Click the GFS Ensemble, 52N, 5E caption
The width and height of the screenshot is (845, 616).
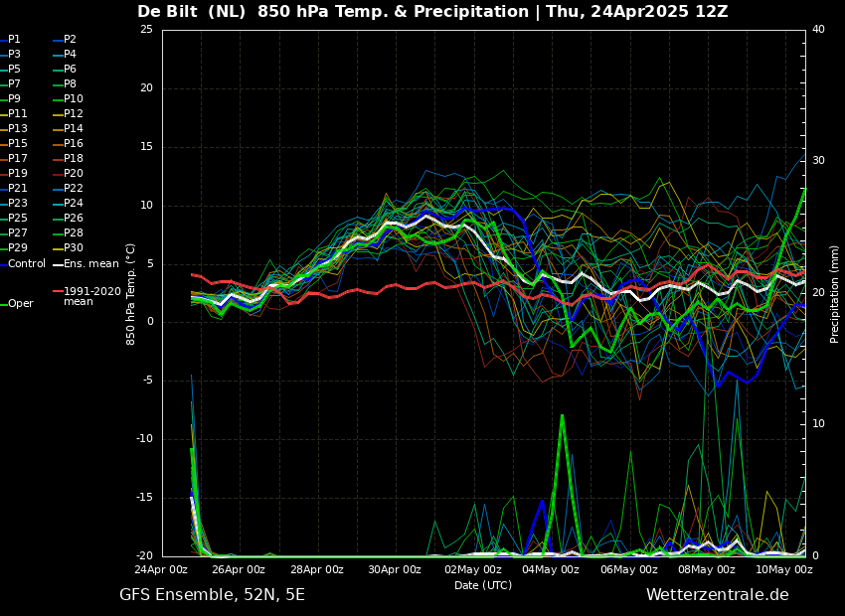[212, 595]
